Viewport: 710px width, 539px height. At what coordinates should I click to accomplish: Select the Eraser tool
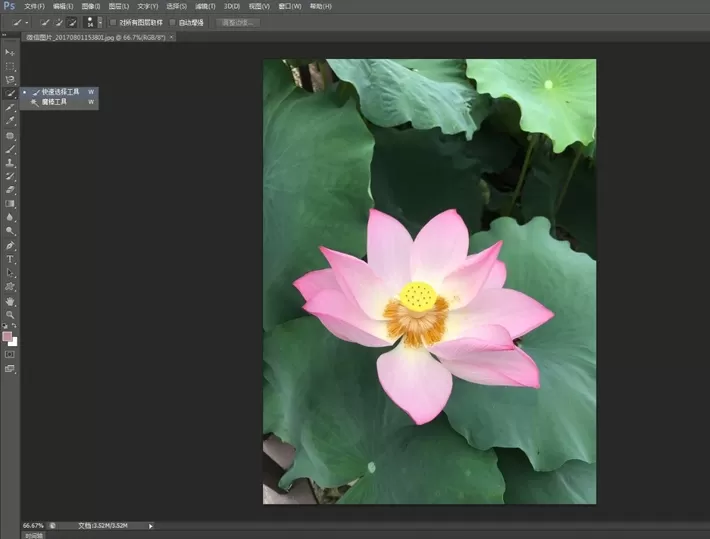(10, 190)
